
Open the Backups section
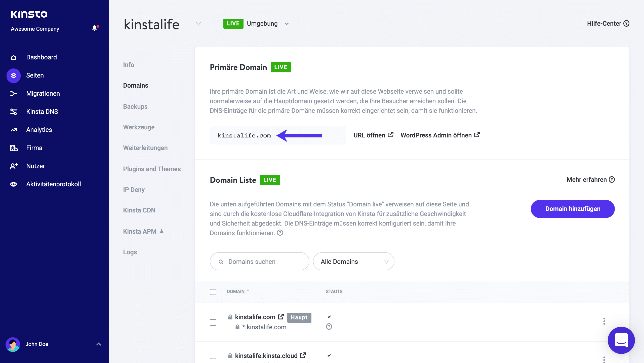click(135, 106)
